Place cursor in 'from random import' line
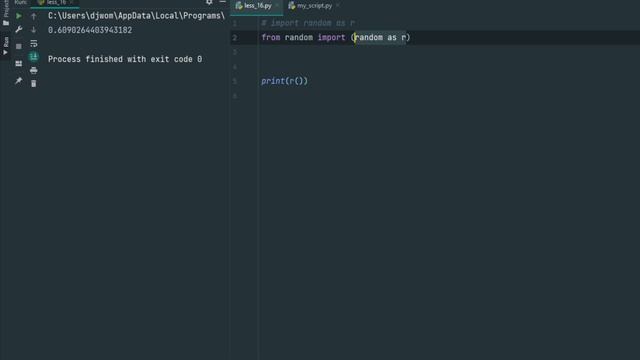The height and width of the screenshot is (360, 640). click(x=336, y=38)
